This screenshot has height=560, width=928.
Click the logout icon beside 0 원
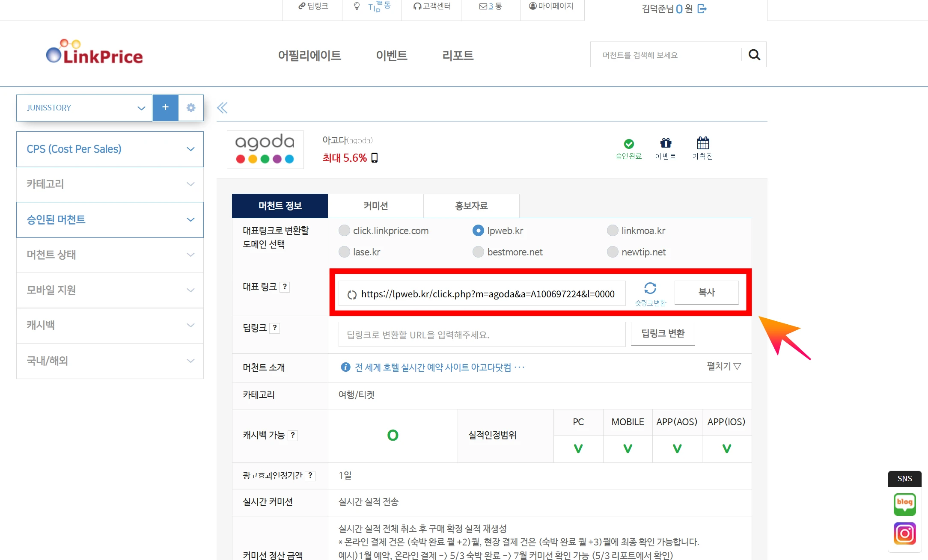(702, 9)
